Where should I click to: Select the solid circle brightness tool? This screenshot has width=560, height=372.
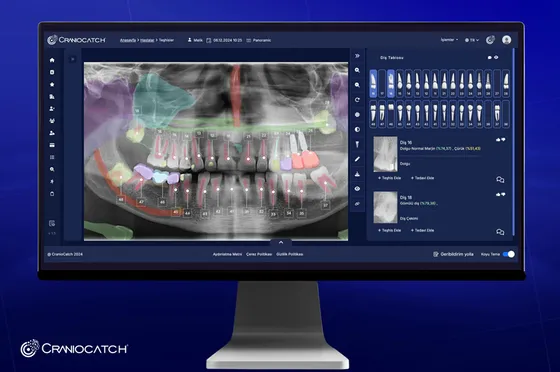(357, 115)
